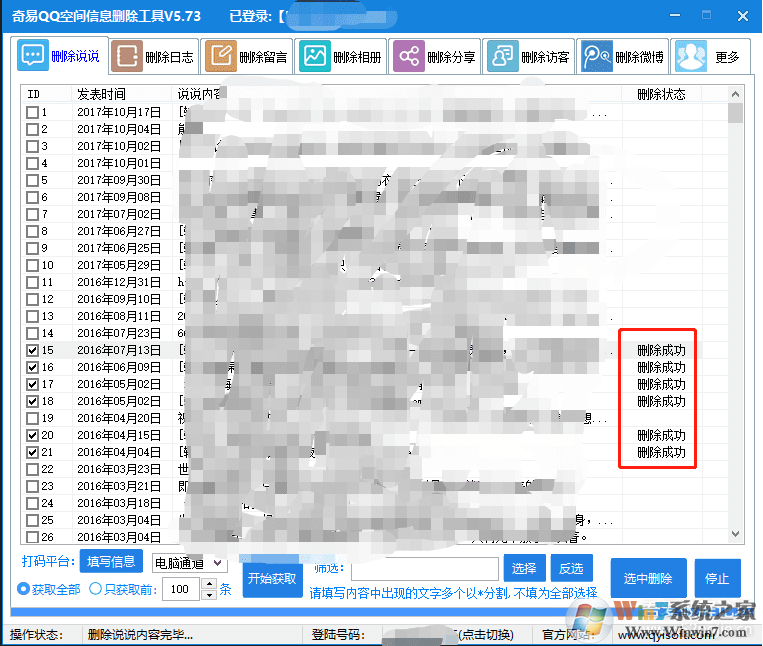Click the 开始获取 button

272,578
